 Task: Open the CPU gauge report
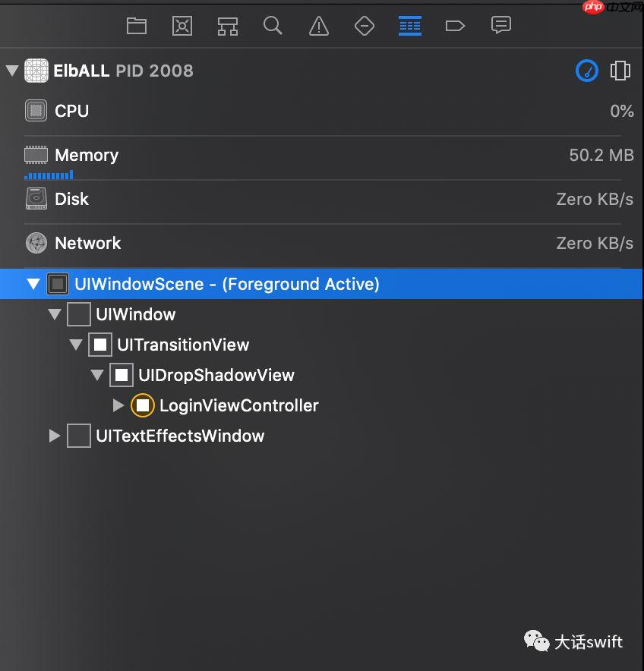71,111
